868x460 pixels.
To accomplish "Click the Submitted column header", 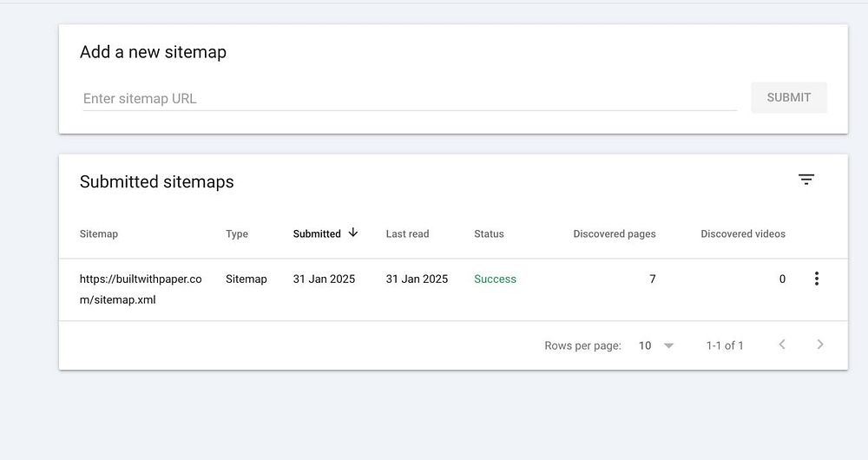I will pyautogui.click(x=317, y=233).
